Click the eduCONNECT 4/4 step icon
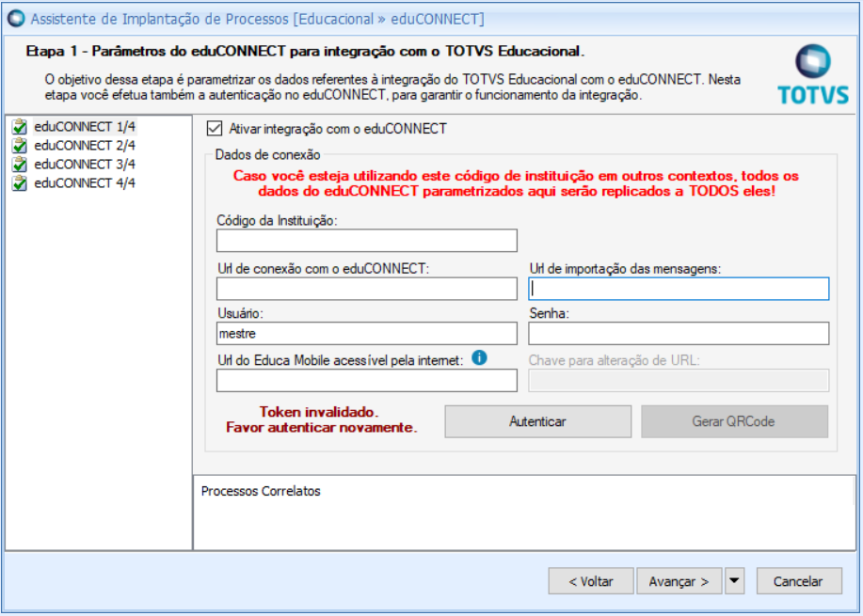 pos(20,182)
